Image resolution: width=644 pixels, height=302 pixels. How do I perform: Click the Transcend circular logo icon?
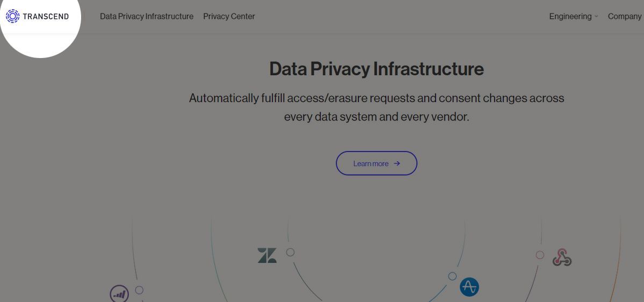click(13, 17)
